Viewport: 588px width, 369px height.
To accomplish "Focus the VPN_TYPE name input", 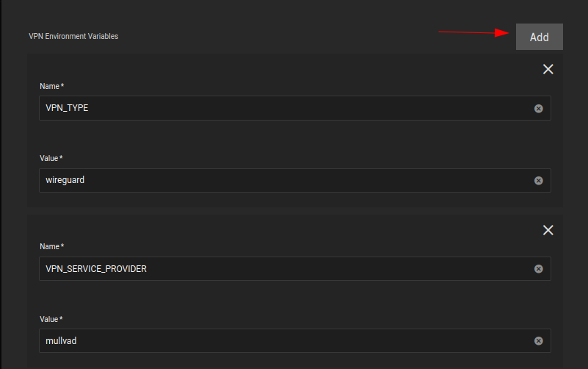I will 279,108.
